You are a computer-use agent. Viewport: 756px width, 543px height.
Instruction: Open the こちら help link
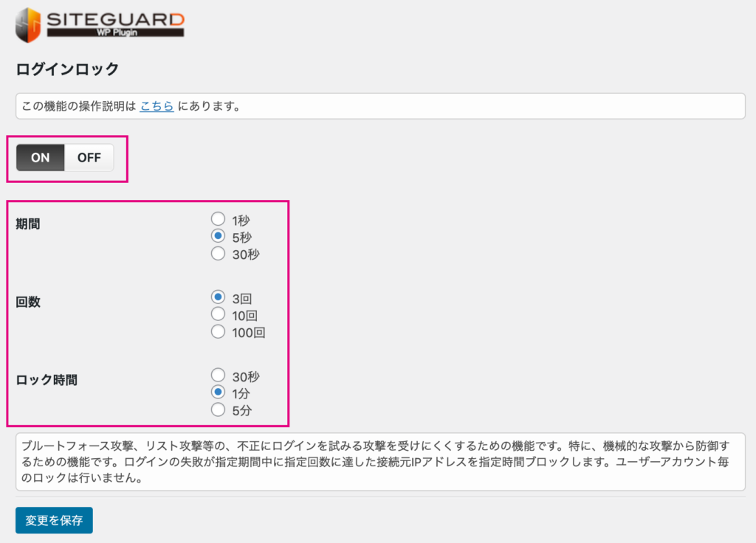click(157, 106)
